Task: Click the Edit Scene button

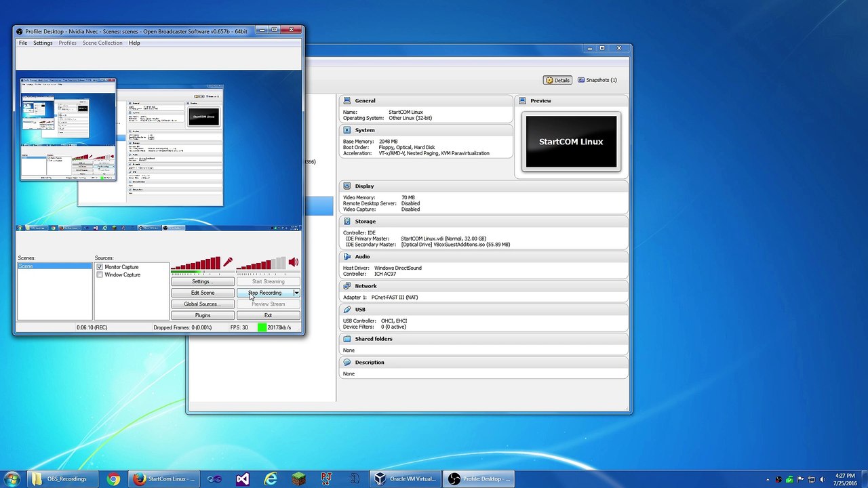Action: point(202,293)
